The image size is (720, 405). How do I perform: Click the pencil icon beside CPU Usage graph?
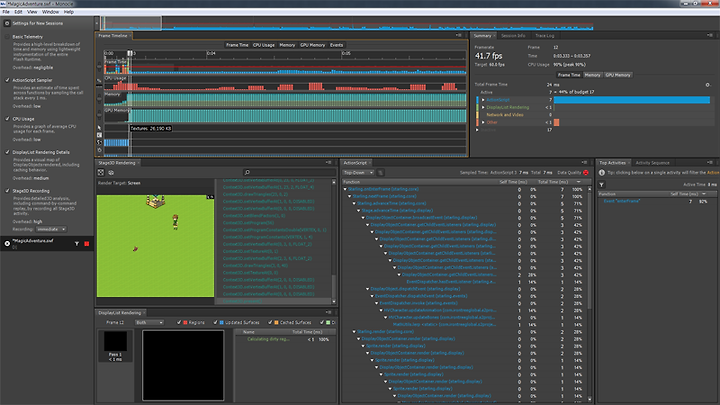point(99,80)
